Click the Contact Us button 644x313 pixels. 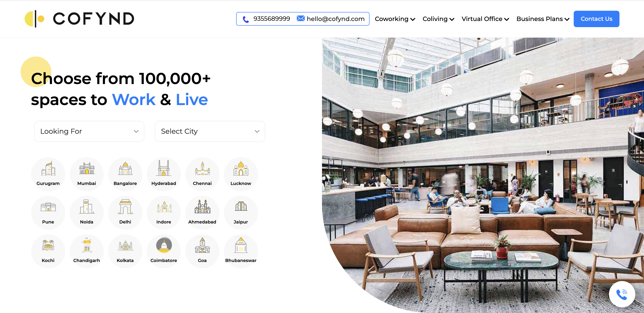point(596,19)
